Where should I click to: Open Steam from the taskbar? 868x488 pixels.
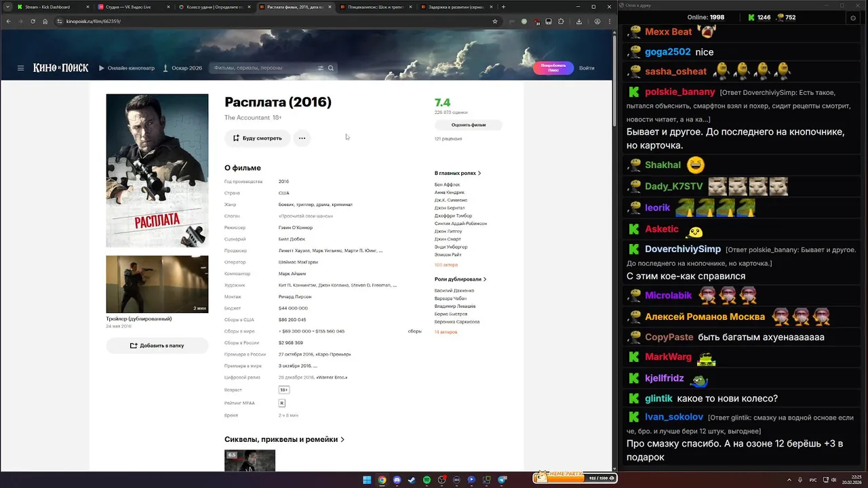tap(412, 480)
